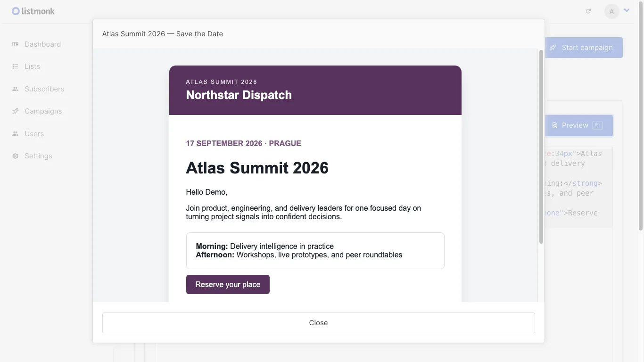
Task: Open Lists in the sidebar
Action: tap(32, 66)
